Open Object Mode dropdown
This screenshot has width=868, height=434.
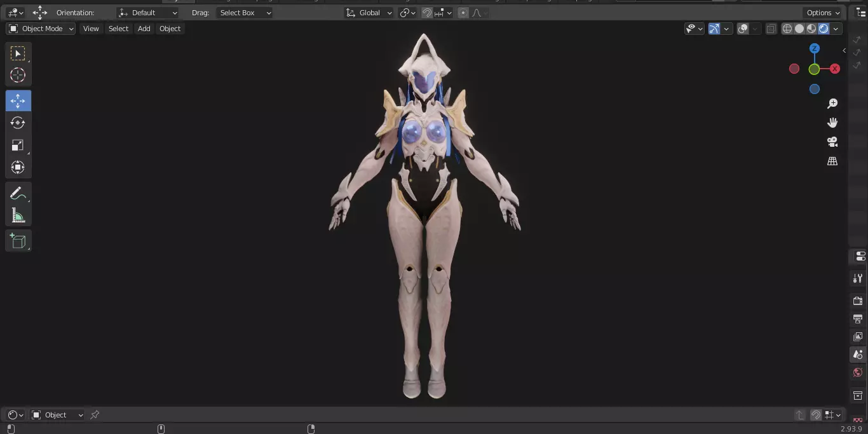pyautogui.click(x=41, y=29)
